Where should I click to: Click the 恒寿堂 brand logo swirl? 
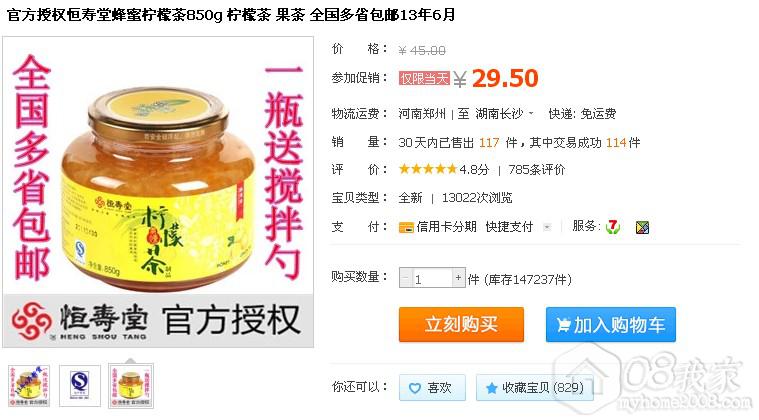[32, 321]
